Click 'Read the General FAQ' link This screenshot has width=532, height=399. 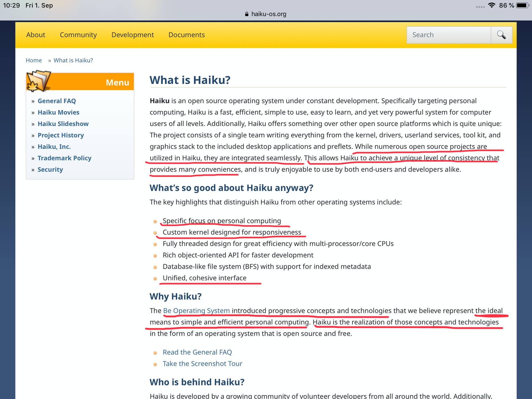tap(197, 352)
